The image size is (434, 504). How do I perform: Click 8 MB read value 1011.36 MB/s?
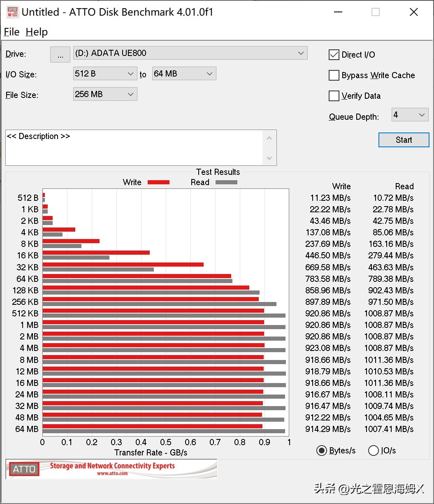pos(389,360)
